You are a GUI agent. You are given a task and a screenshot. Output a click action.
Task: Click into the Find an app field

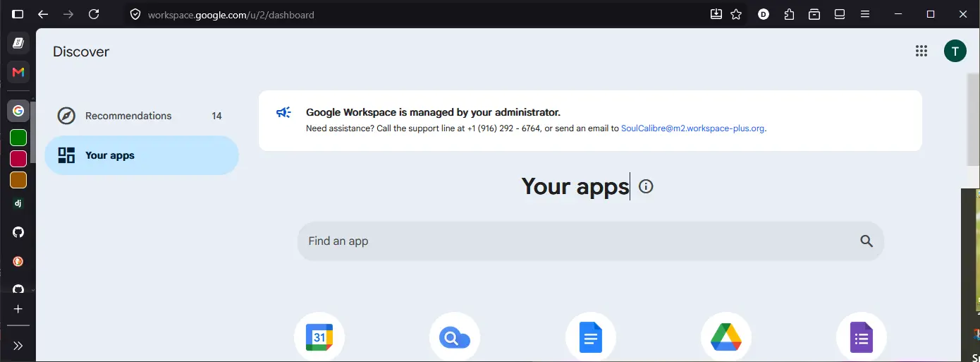click(590, 241)
